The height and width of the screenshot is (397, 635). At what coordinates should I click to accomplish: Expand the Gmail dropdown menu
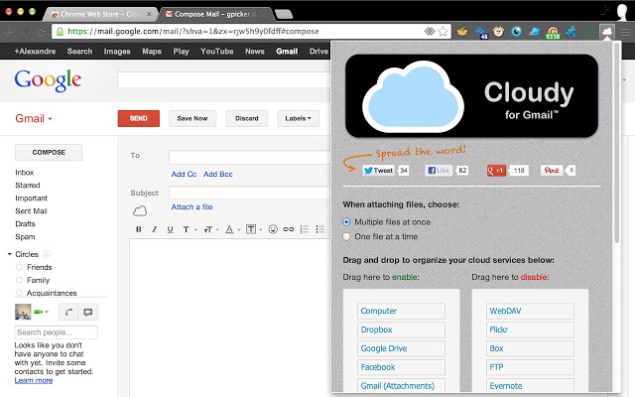(34, 118)
